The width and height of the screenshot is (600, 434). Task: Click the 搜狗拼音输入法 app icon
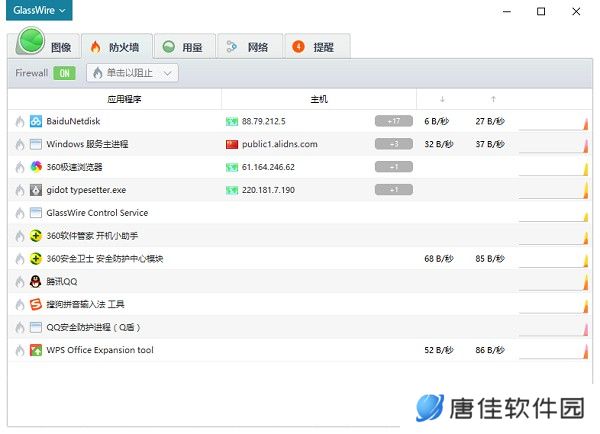click(x=36, y=304)
